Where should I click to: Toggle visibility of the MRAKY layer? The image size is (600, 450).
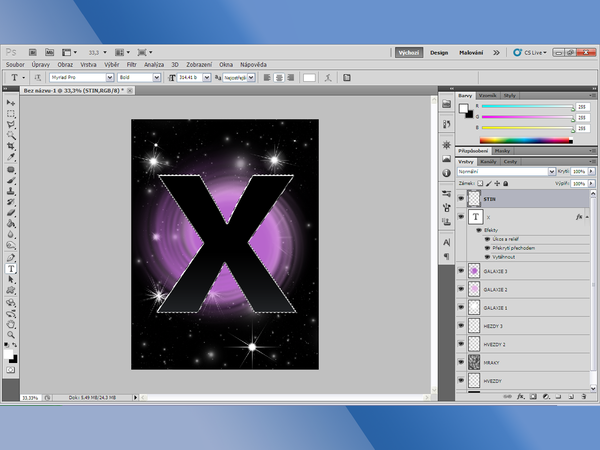point(461,362)
